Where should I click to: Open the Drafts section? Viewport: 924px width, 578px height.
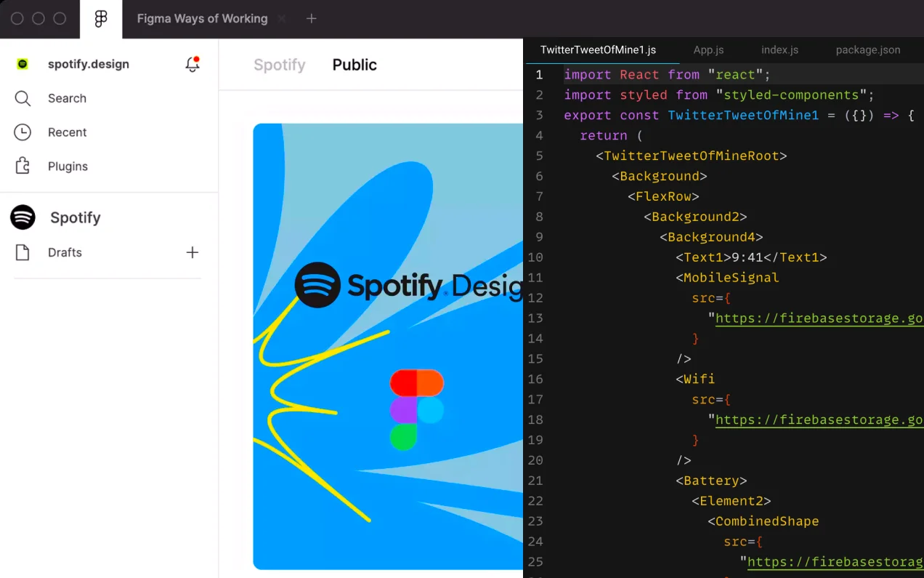[x=65, y=252]
